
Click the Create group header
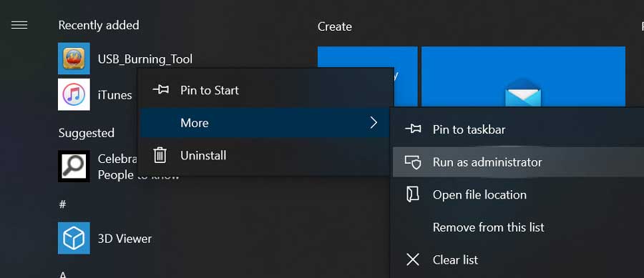335,27
